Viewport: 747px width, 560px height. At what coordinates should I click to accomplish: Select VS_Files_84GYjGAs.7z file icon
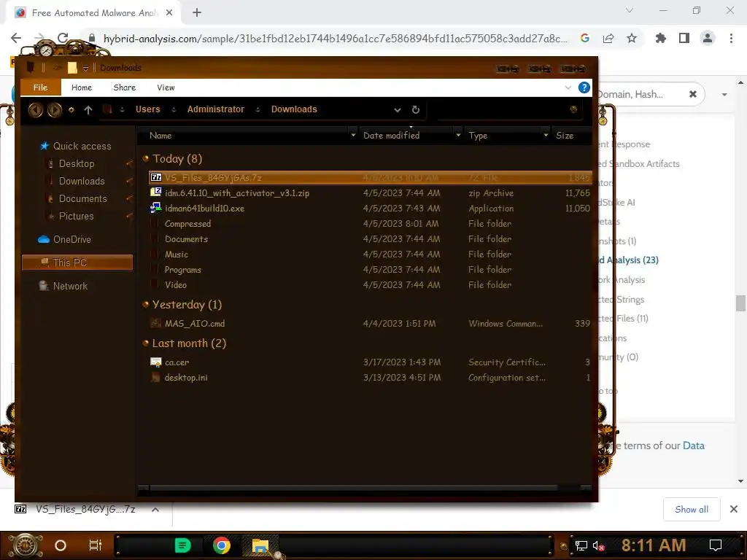[156, 178]
